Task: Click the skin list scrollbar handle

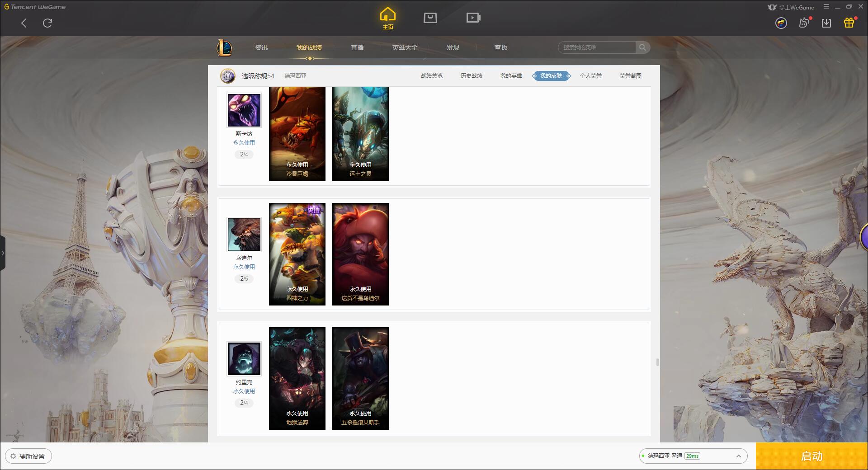Action: coord(657,362)
